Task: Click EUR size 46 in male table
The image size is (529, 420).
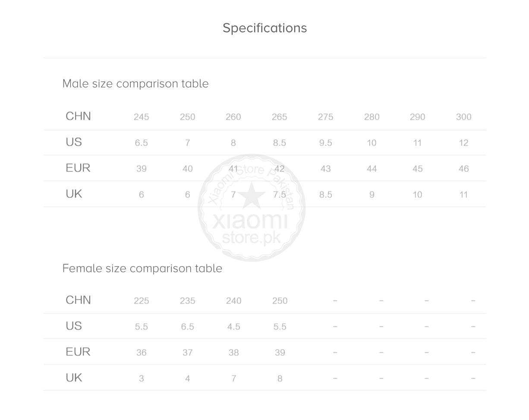Action: point(463,169)
